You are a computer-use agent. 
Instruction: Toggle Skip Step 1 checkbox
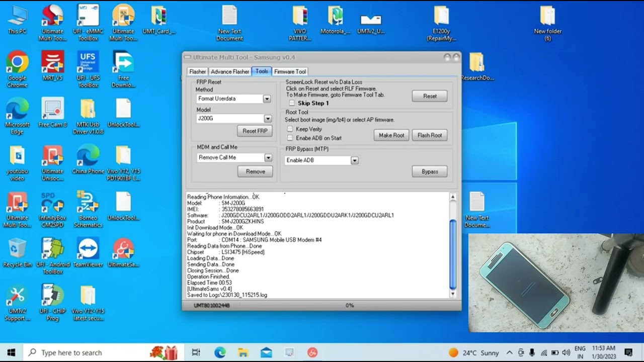point(292,103)
